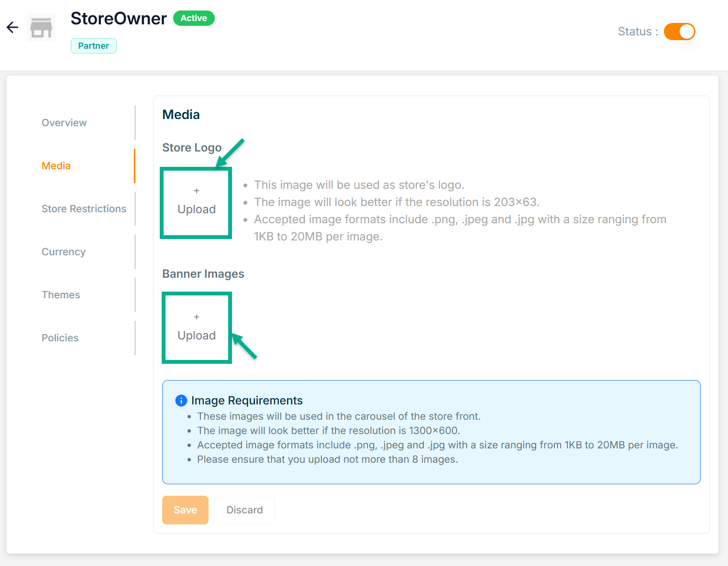This screenshot has height=566, width=728.
Task: Click the back arrow icon
Action: 12,27
